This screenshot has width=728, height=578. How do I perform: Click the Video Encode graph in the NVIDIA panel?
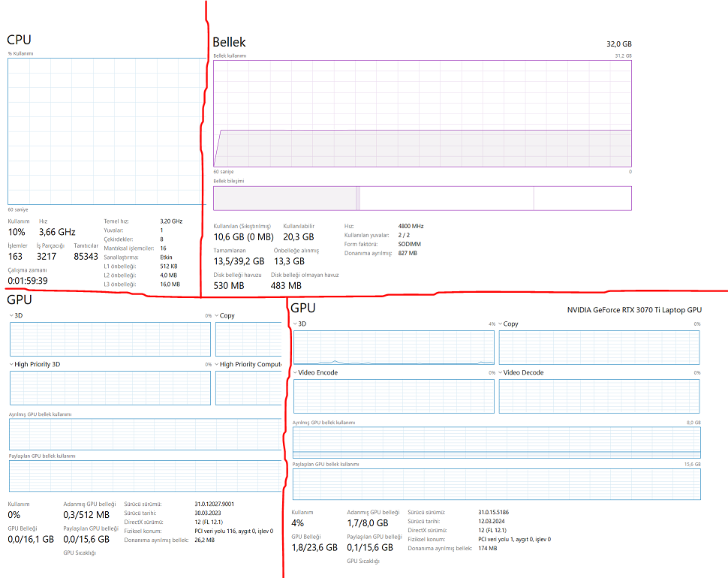pyautogui.click(x=394, y=396)
